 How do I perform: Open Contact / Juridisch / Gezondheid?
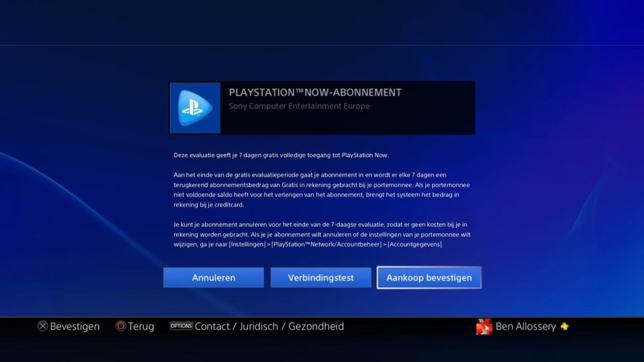pyautogui.click(x=269, y=326)
